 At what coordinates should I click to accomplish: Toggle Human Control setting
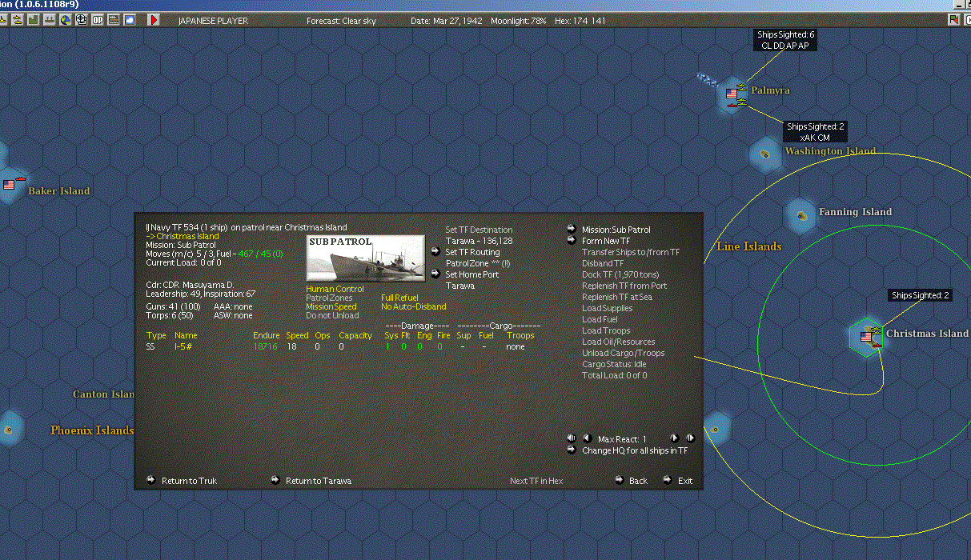tap(335, 289)
